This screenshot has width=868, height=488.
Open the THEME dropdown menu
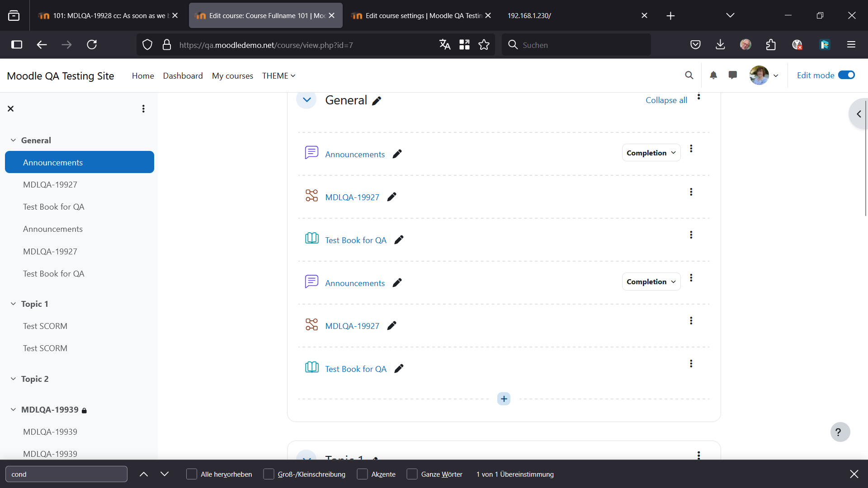(278, 76)
